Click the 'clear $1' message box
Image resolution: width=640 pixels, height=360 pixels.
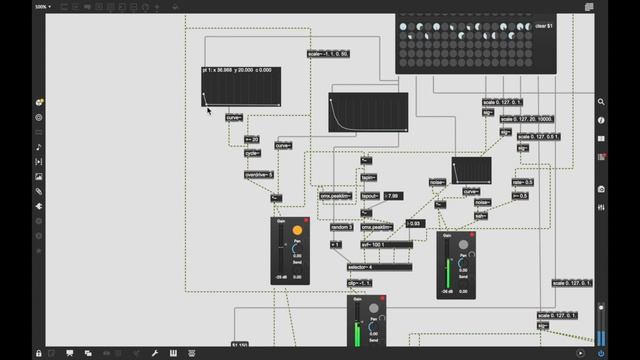coord(544,26)
